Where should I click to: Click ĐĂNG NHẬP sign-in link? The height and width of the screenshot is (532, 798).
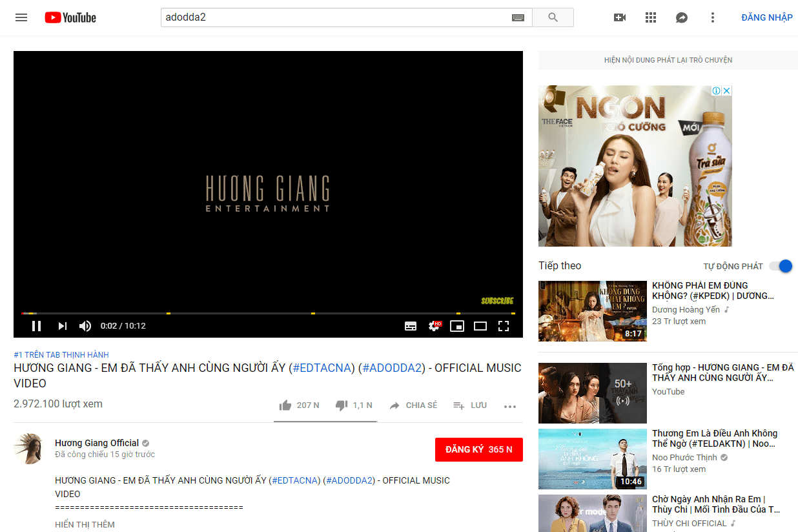pyautogui.click(x=767, y=17)
